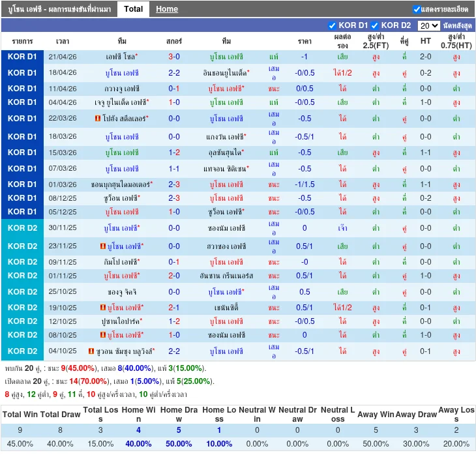Click red card icon in 08/10/25 row
476x455 pixels.
tap(103, 335)
